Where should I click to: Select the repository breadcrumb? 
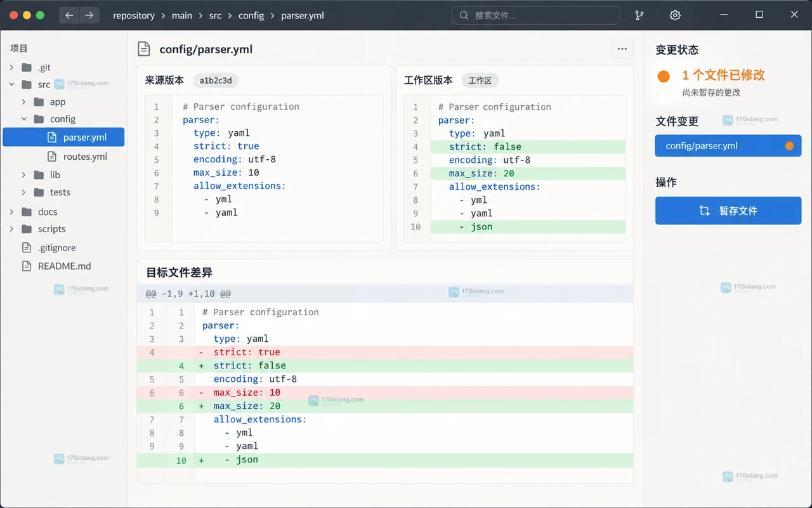134,15
